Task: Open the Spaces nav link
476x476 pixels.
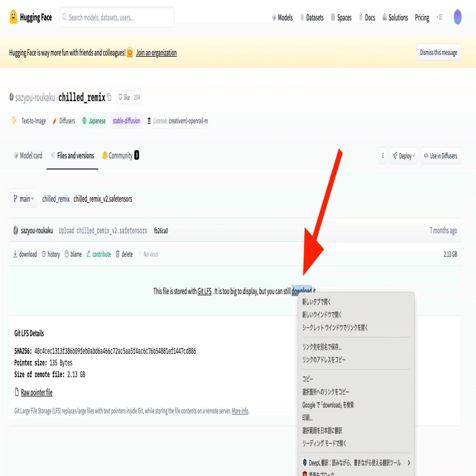Action: pos(341,18)
